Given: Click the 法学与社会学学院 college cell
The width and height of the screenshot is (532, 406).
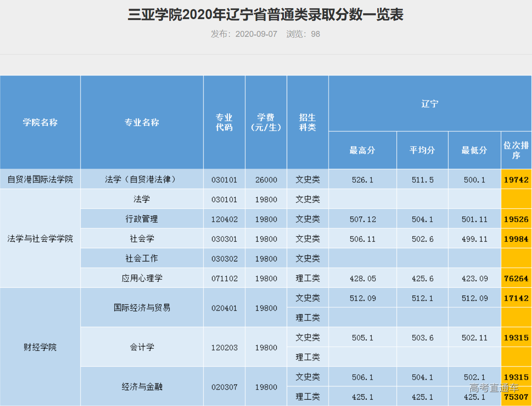Looking at the screenshot, I should click(x=40, y=238).
